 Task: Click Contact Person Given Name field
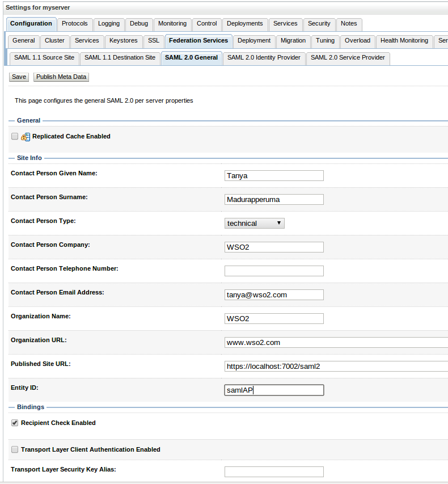274,176
